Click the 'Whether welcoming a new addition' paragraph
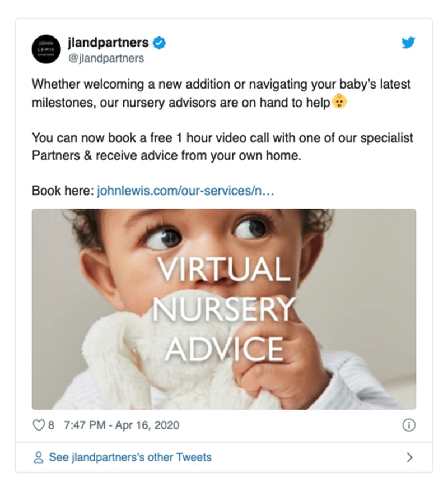This screenshot has height=486, width=448. 221,93
